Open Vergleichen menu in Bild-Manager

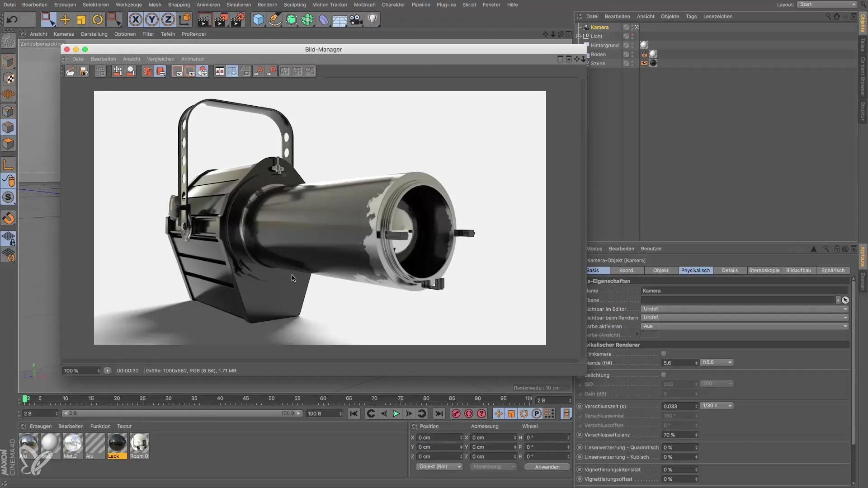(x=160, y=59)
